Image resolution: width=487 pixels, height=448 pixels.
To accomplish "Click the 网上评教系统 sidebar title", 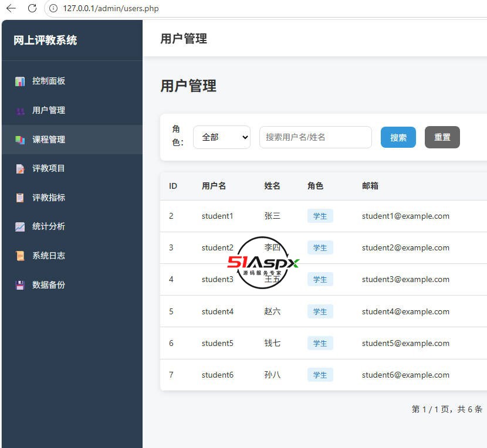I will pyautogui.click(x=45, y=40).
